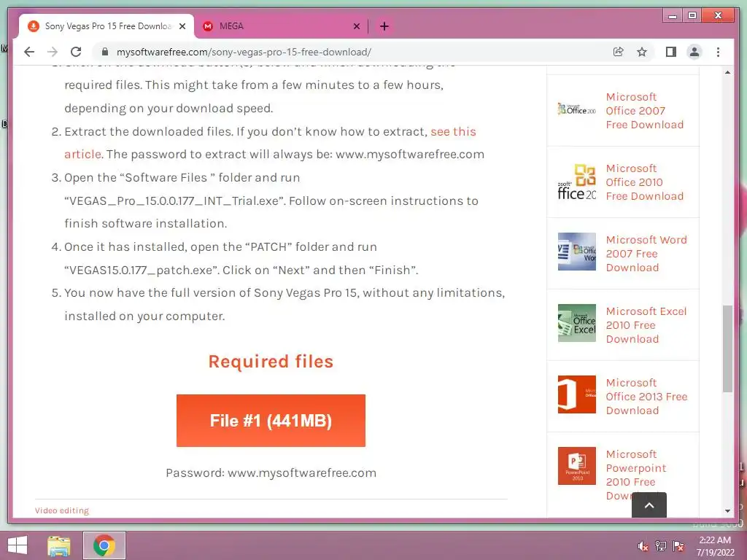The width and height of the screenshot is (747, 560).
Task: Open Microsoft Office 2013 Free Download link
Action: (646, 396)
